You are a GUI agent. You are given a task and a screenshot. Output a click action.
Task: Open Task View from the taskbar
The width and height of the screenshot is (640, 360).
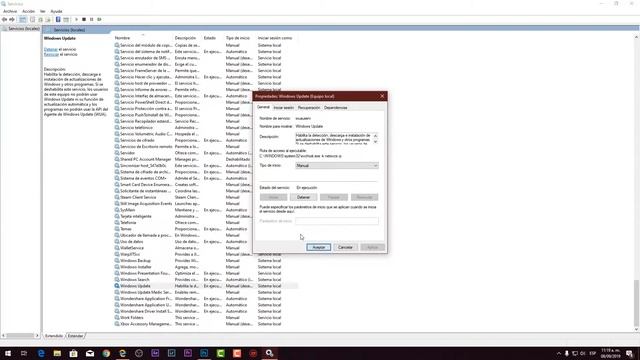(x=24, y=353)
